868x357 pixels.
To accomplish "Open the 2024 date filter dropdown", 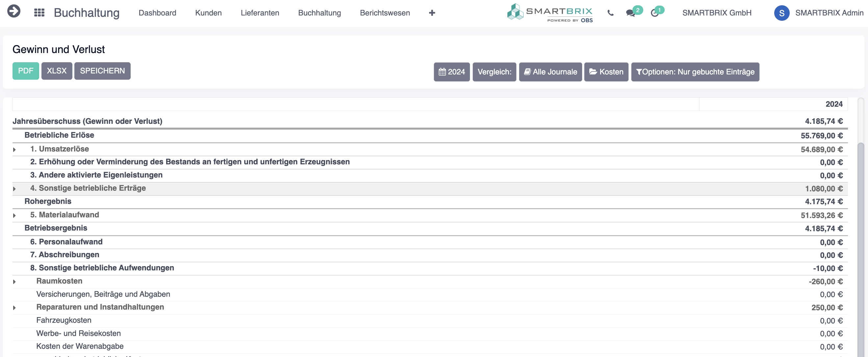I will (x=451, y=72).
